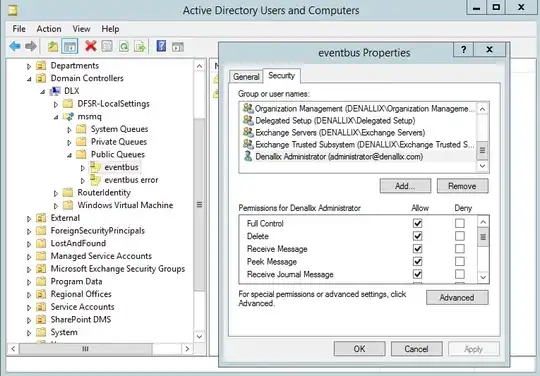Click the Refresh toolbar icon
This screenshot has height=376, width=540.
point(124,46)
